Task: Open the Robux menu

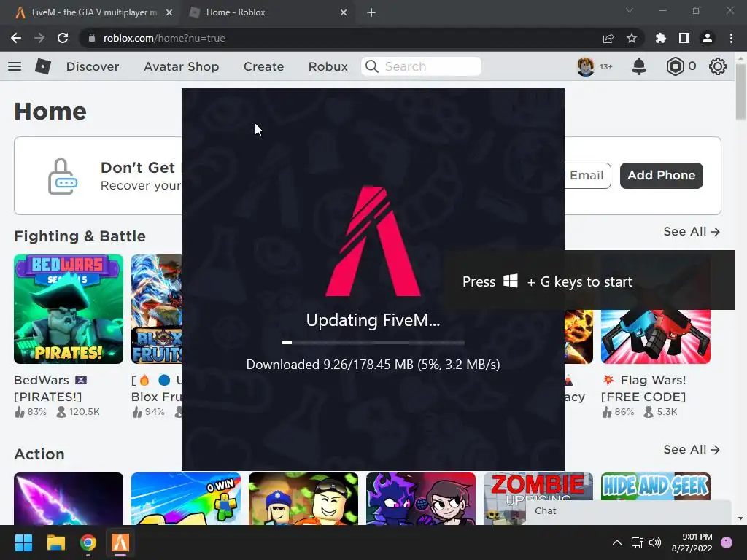Action: click(328, 66)
